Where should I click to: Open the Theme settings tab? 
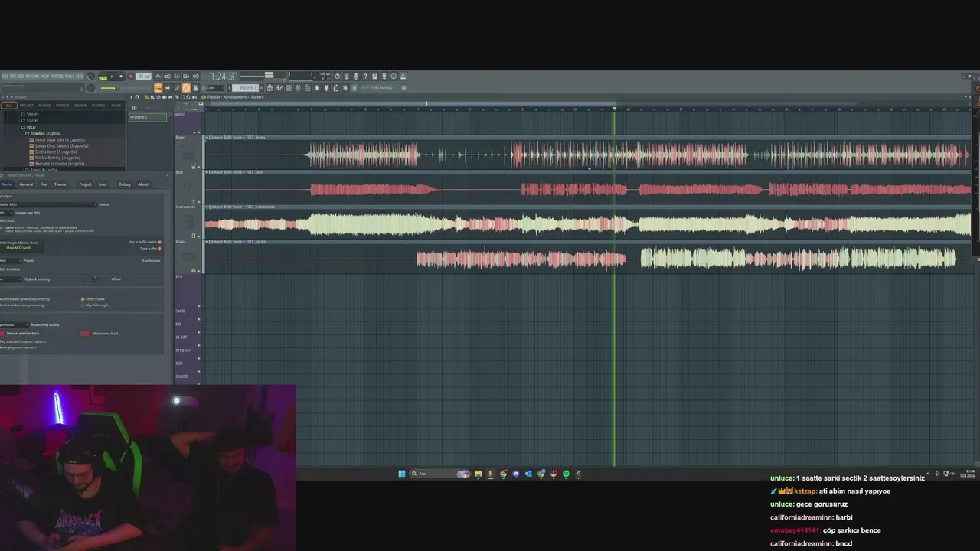click(60, 184)
